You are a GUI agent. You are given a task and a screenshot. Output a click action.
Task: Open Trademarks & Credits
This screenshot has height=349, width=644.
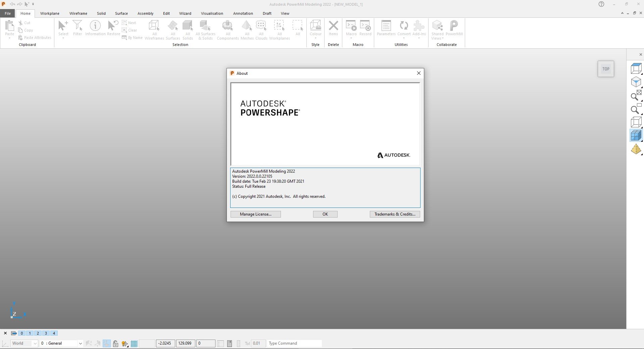point(395,214)
